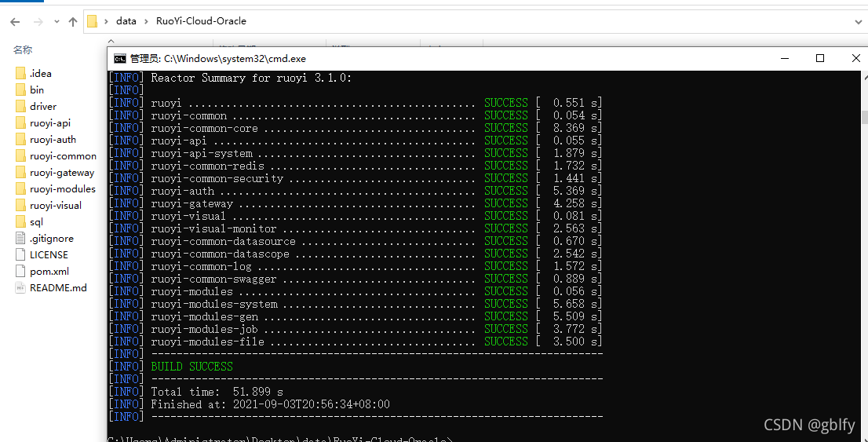Click the 'ruoyi-common' folder name
868x442 pixels.
(x=63, y=155)
